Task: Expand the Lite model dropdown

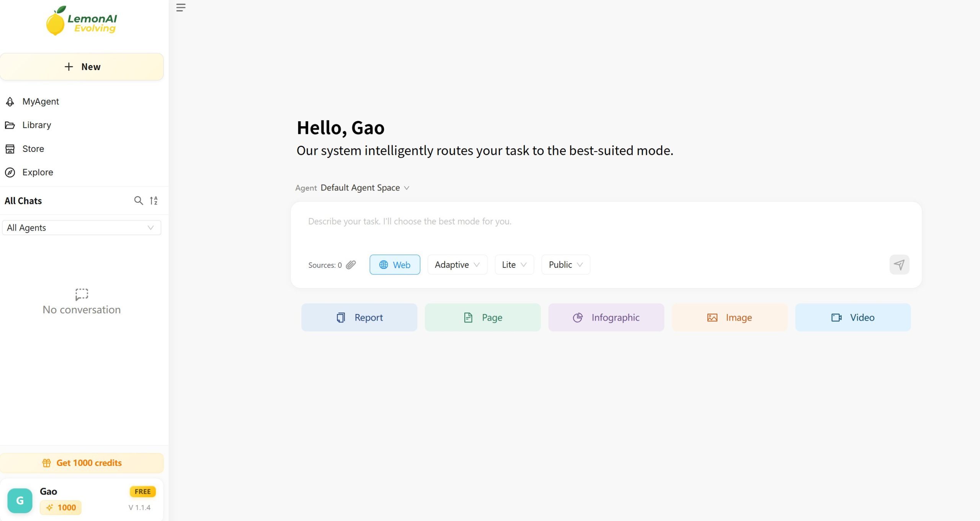Action: [514, 265]
